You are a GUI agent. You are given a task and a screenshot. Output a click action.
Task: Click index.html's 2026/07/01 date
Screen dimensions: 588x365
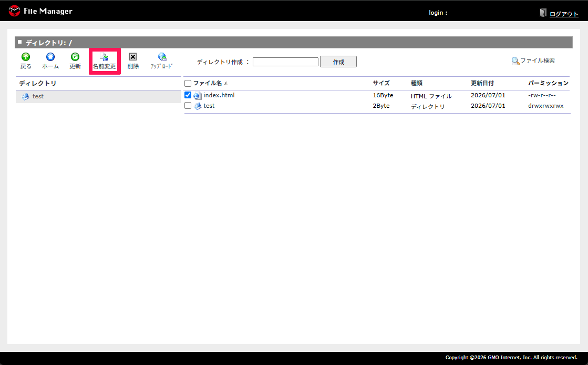(488, 95)
